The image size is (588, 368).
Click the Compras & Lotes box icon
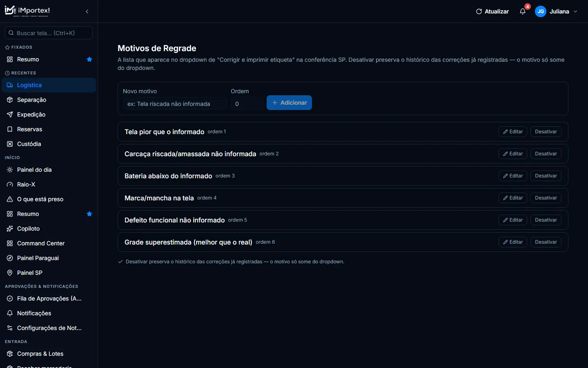click(10, 354)
